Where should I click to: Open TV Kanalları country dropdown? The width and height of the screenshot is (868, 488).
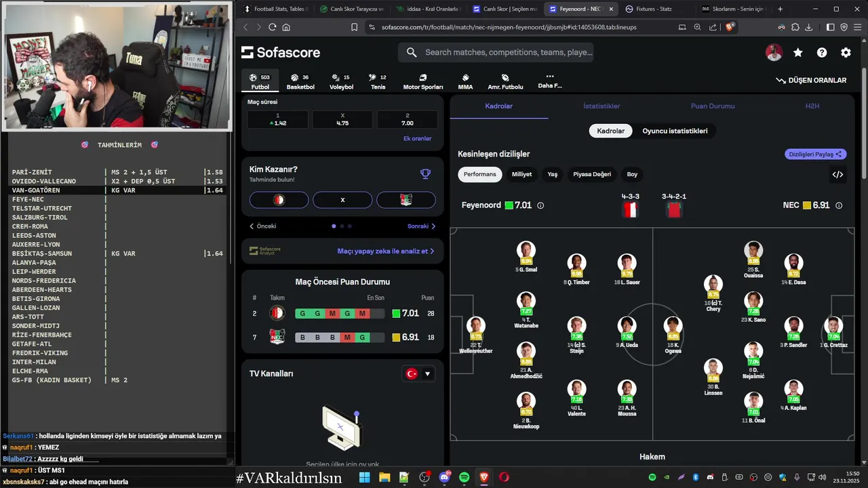pos(418,373)
